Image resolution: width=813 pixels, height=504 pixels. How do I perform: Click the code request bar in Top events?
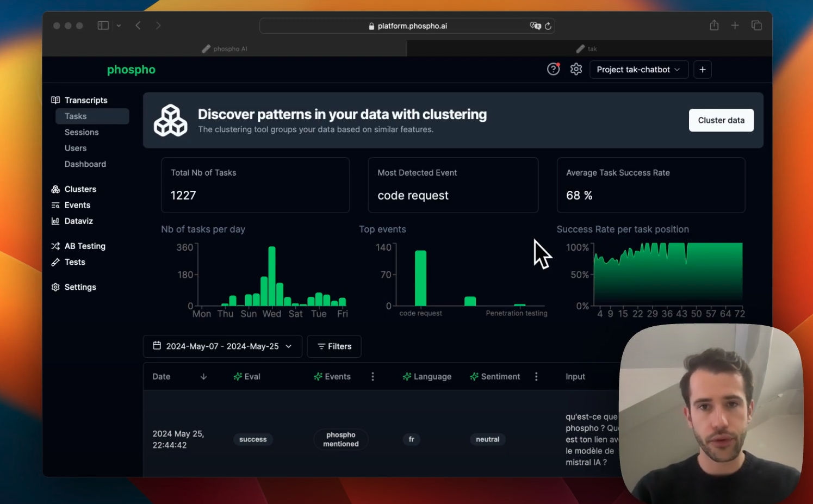tap(420, 278)
